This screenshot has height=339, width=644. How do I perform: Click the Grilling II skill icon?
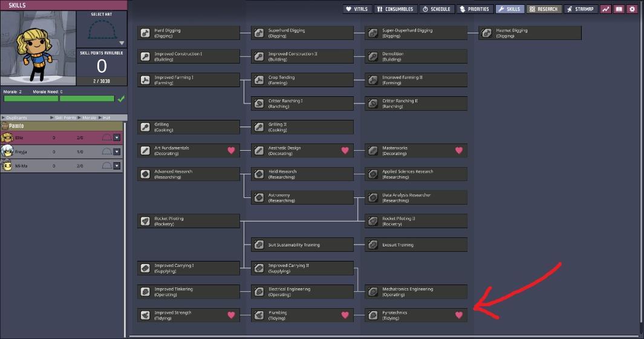pos(259,127)
